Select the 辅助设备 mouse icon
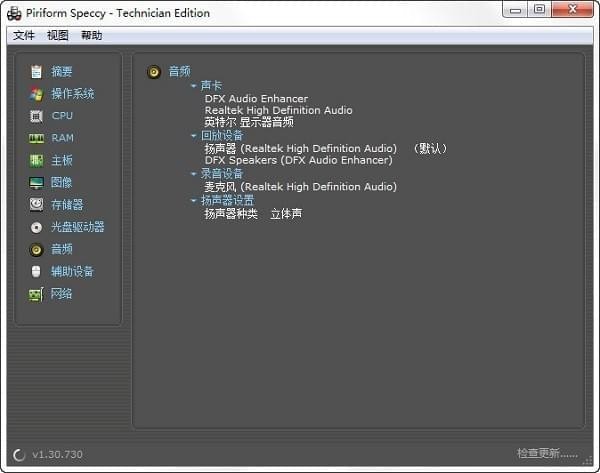This screenshot has width=600, height=473. point(36,272)
